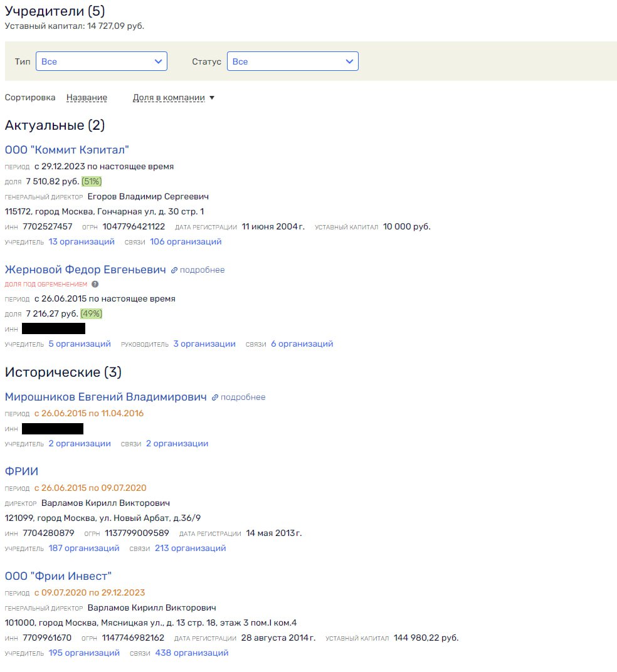This screenshot has width=617, height=672.
Task: Select ОГРН value 1147746982162
Action: coord(133,638)
